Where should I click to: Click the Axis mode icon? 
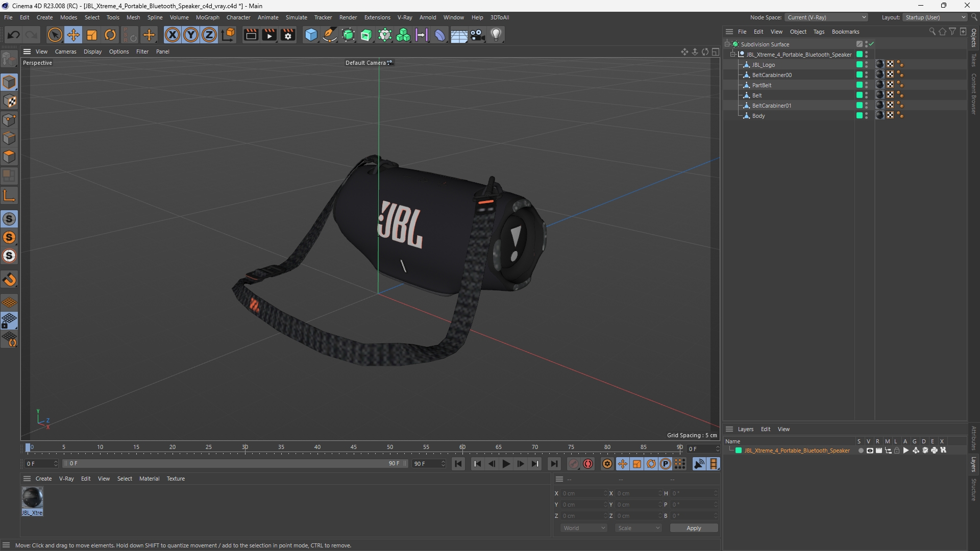point(9,195)
